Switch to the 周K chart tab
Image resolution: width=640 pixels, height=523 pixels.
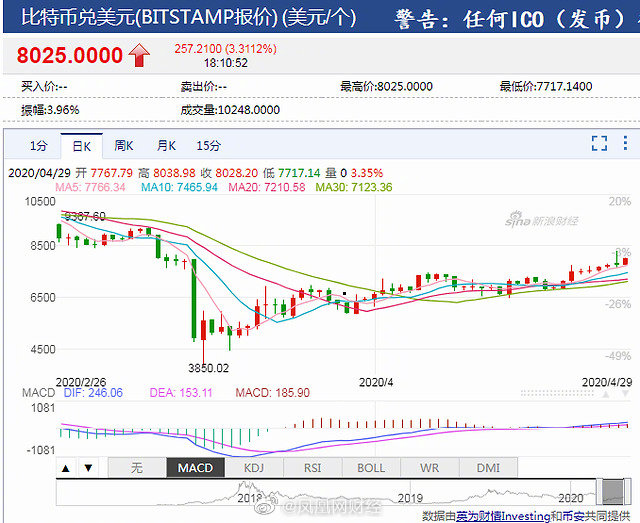pos(124,145)
